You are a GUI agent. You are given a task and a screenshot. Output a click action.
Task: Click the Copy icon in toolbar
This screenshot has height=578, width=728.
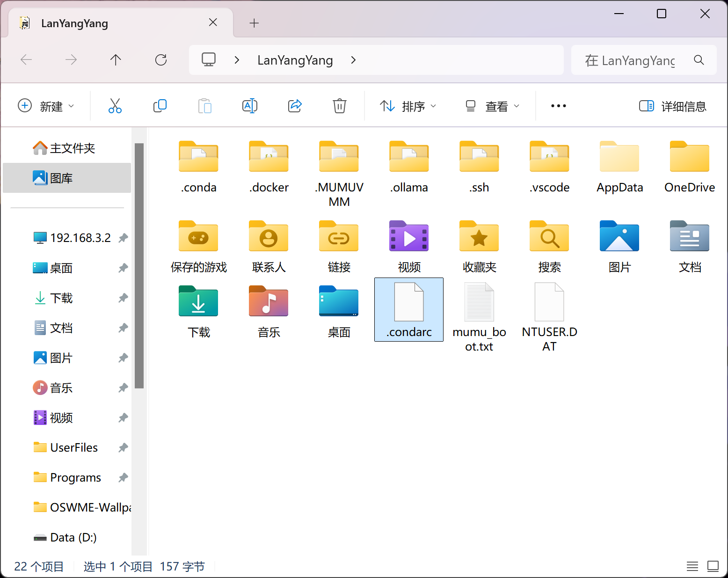click(x=160, y=106)
